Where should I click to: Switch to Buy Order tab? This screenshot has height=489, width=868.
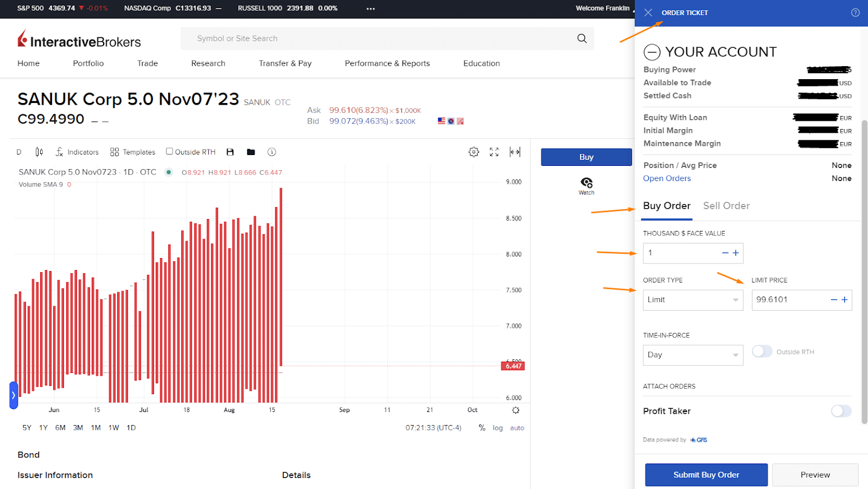(x=667, y=206)
